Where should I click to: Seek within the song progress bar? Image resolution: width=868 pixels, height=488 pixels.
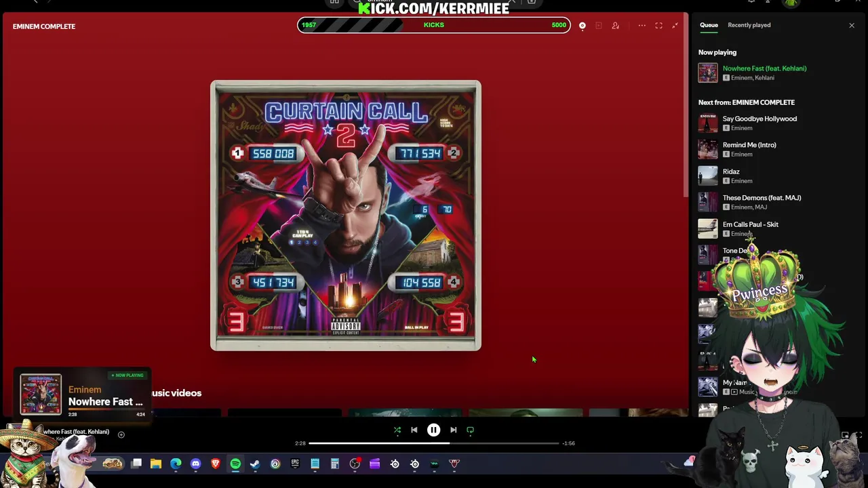(x=434, y=443)
